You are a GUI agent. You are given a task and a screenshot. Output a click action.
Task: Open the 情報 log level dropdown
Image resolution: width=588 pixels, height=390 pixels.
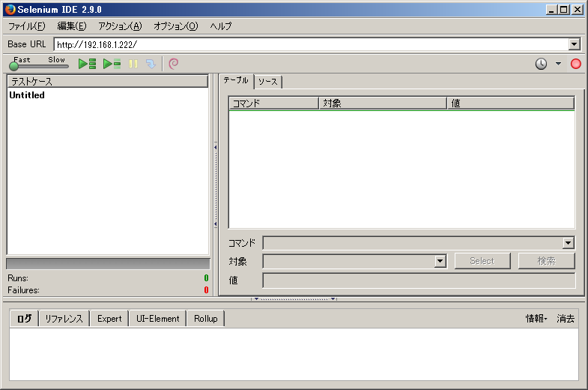coord(536,319)
